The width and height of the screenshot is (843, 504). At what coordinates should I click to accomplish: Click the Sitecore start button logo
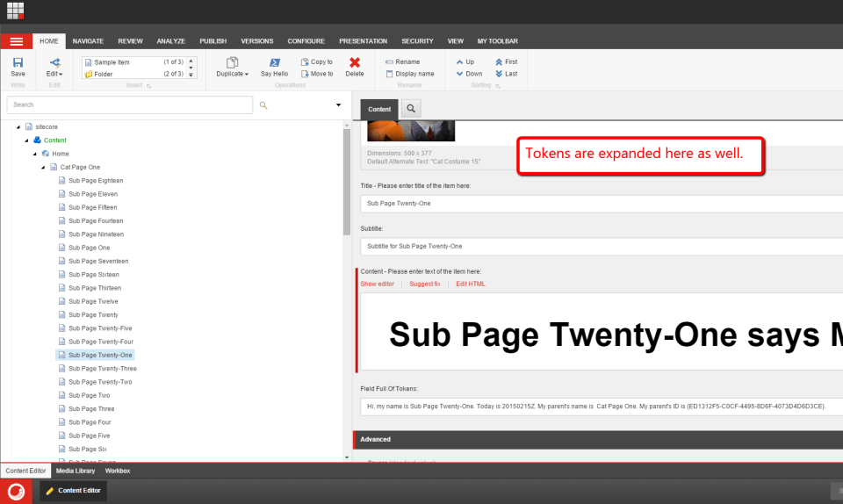pos(15,491)
